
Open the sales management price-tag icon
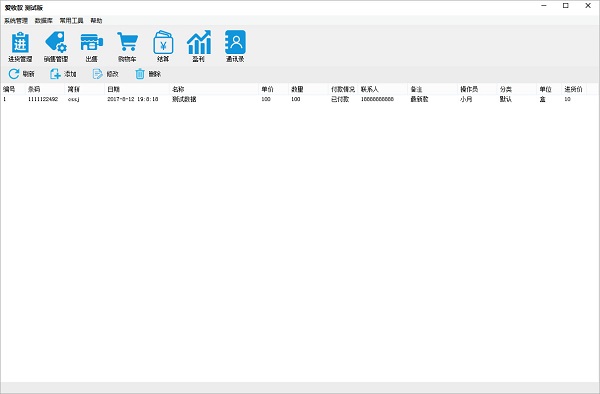coord(56,47)
